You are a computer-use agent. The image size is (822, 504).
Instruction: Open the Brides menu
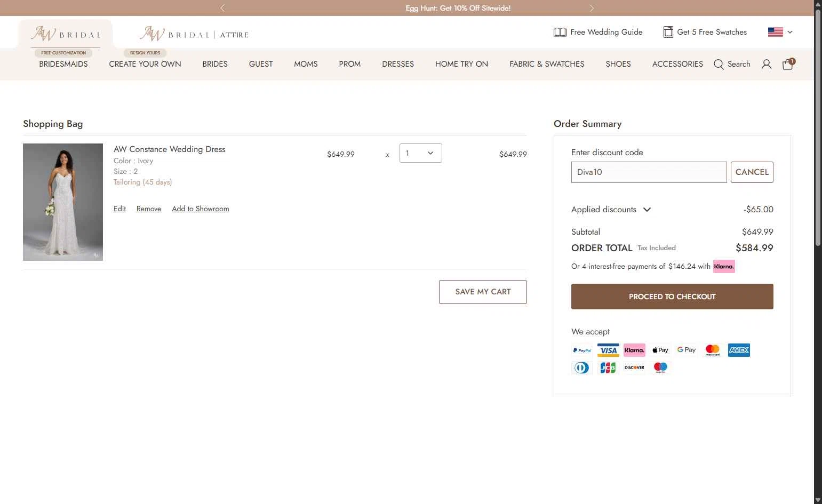click(x=215, y=64)
